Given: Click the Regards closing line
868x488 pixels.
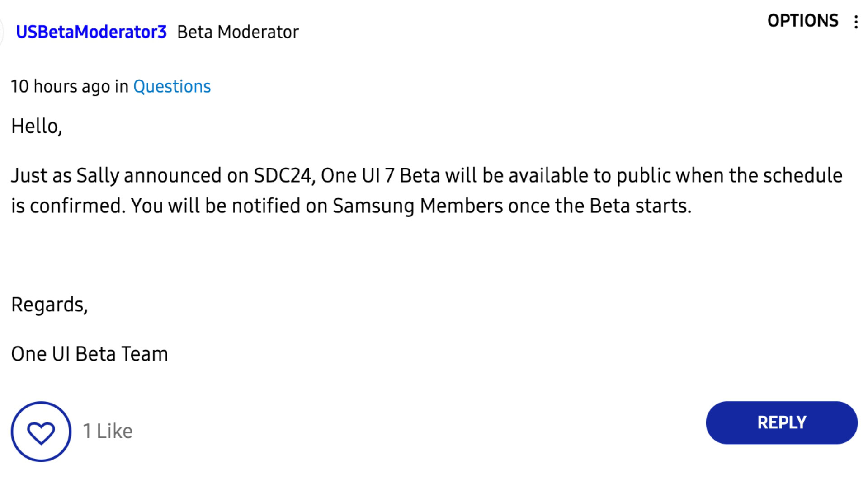Looking at the screenshot, I should [49, 305].
